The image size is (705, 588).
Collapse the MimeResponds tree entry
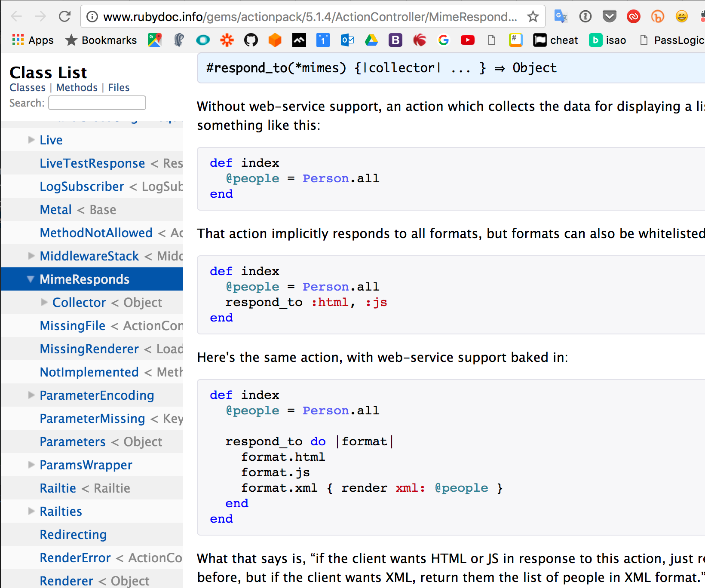30,279
